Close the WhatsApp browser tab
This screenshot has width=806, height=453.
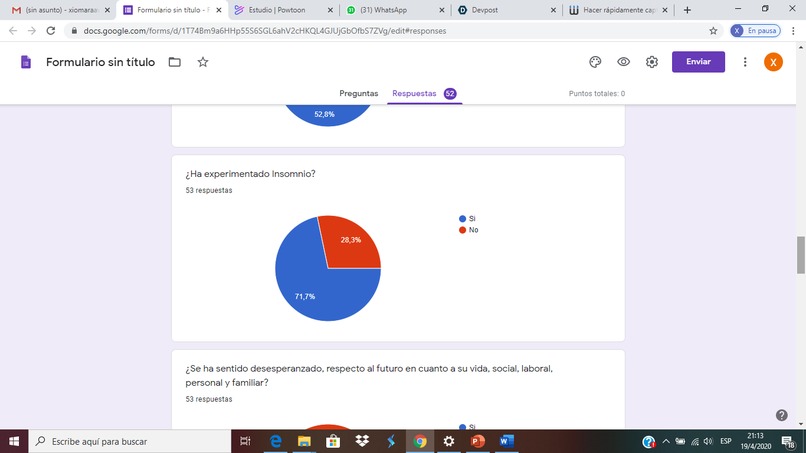point(442,10)
